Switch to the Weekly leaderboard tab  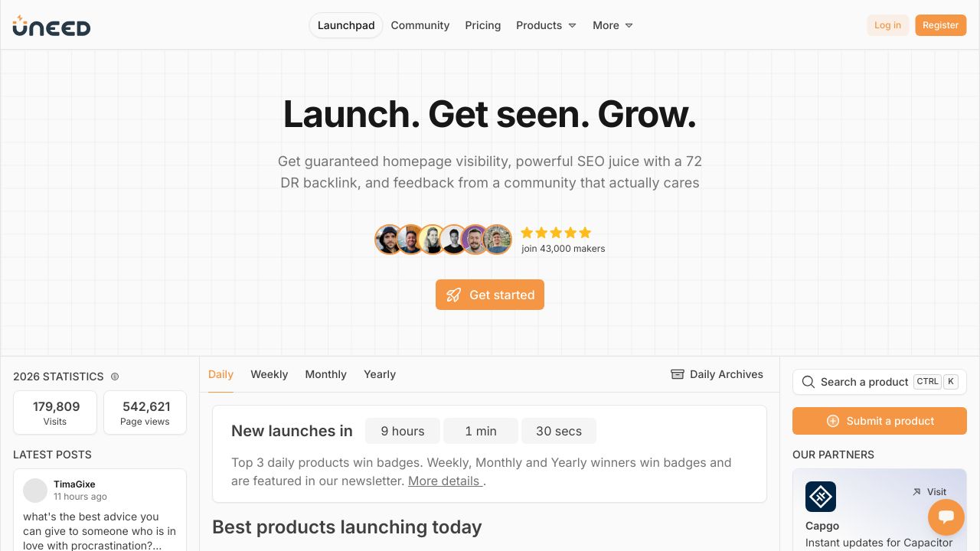(x=269, y=374)
